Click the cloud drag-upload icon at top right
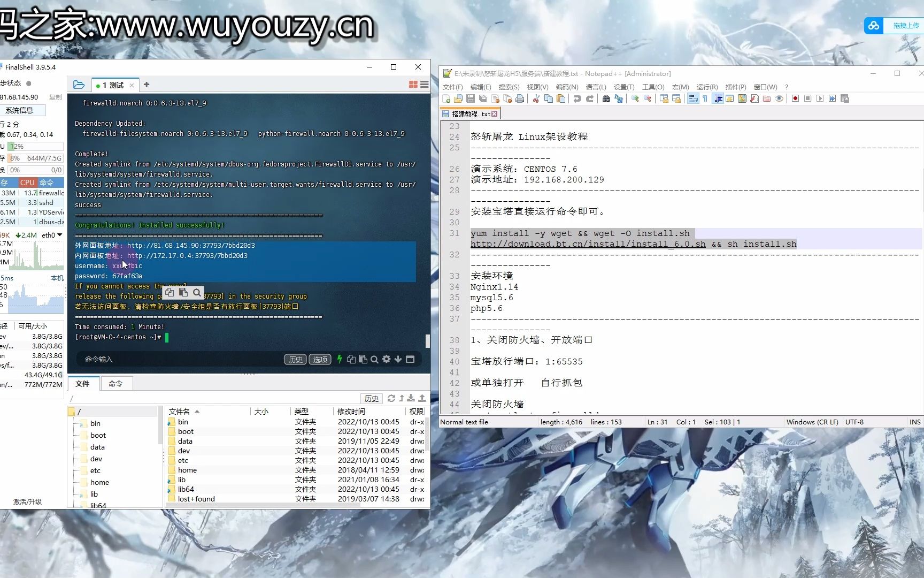 click(x=874, y=25)
